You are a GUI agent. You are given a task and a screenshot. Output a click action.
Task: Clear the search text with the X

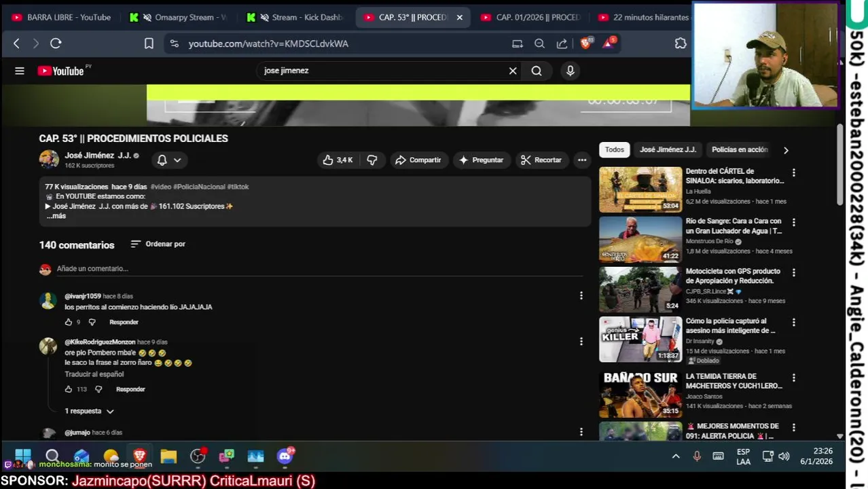coord(513,71)
